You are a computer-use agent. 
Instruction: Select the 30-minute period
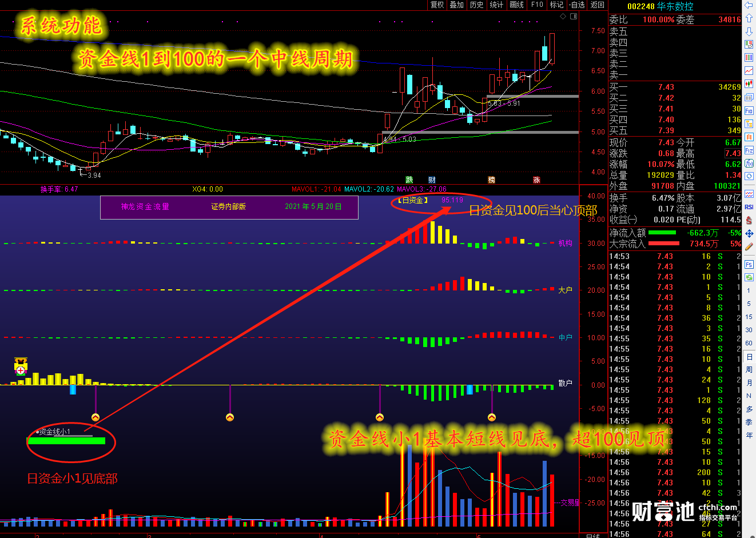click(x=749, y=330)
